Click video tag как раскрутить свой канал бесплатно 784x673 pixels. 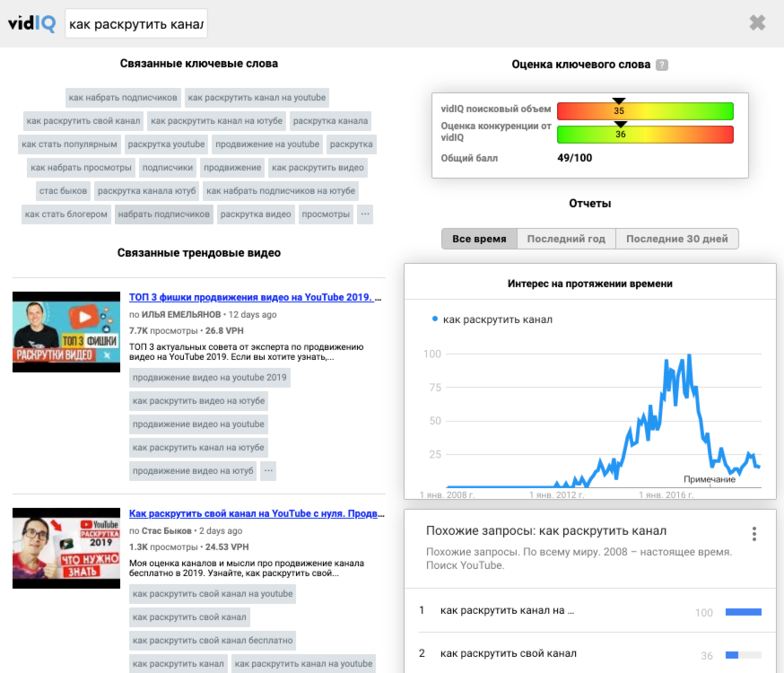tap(213, 641)
